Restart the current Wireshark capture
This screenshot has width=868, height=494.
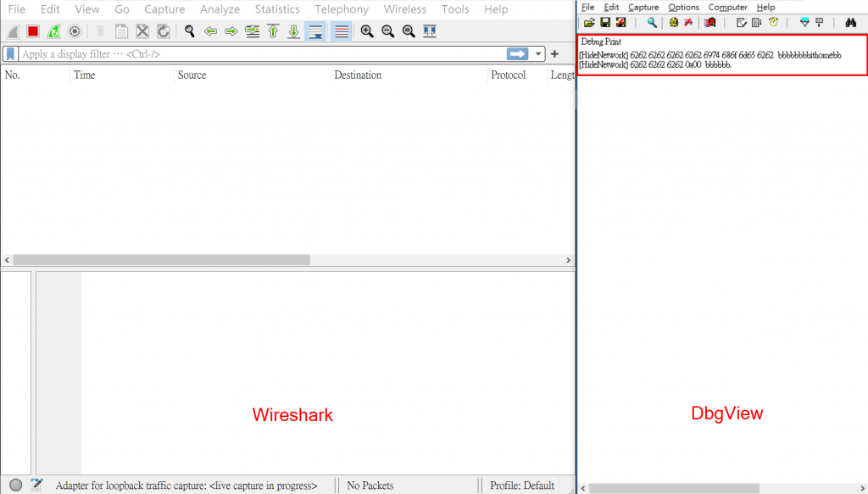(53, 31)
